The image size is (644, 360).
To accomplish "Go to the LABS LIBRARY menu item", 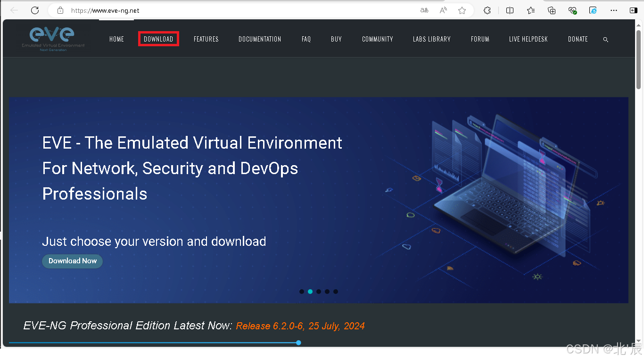I will click(x=432, y=39).
